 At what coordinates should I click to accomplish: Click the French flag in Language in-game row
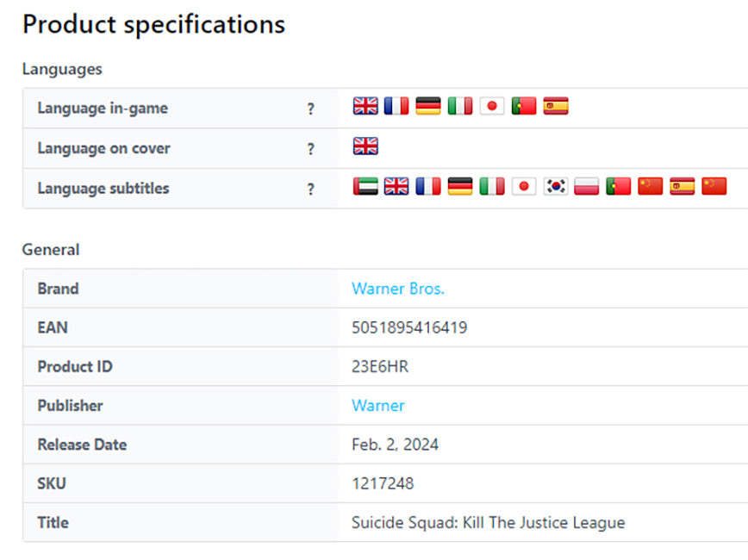[x=396, y=106]
